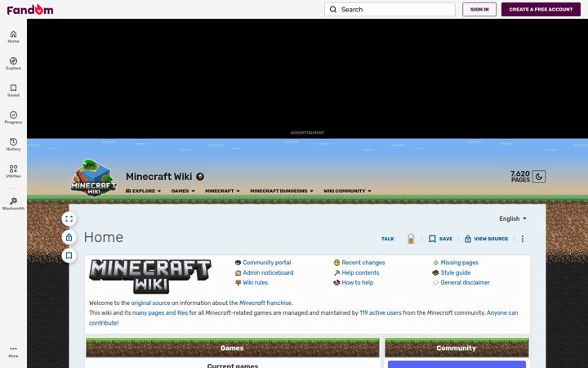Click the floating bookmark icon left of page
This screenshot has width=588, height=368.
(x=69, y=256)
